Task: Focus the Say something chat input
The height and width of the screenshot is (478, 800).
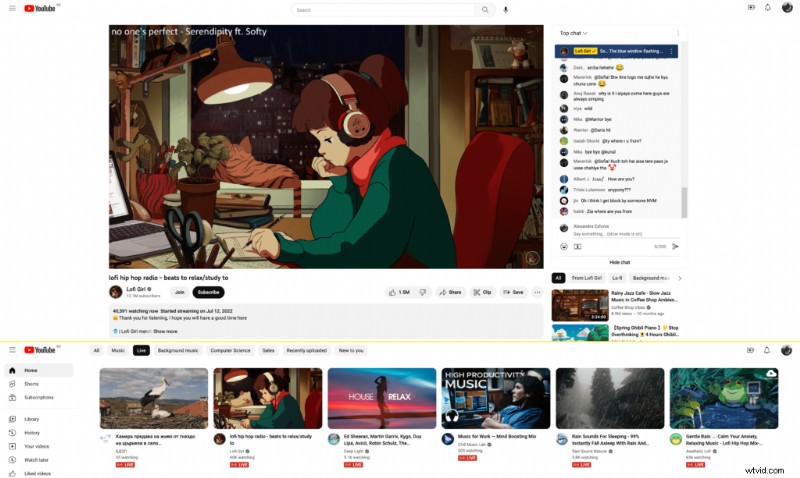Action: (x=626, y=234)
